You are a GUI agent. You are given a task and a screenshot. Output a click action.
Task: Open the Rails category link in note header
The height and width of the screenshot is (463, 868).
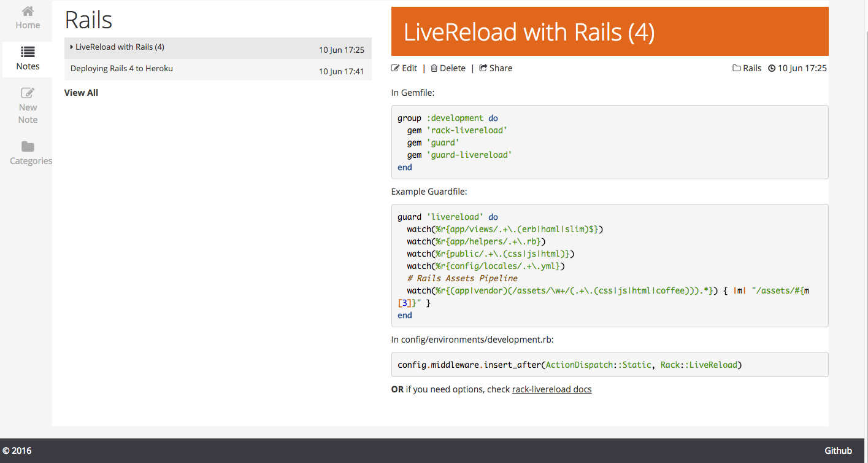(752, 68)
